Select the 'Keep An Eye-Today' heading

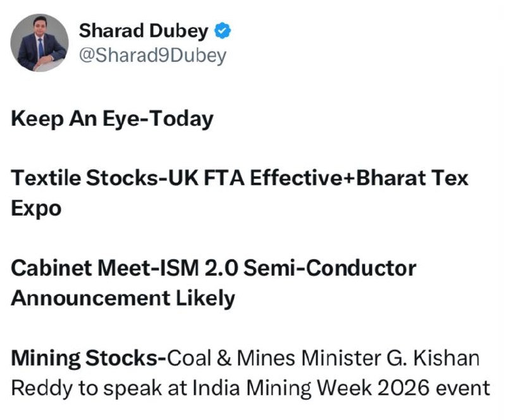pyautogui.click(x=113, y=119)
